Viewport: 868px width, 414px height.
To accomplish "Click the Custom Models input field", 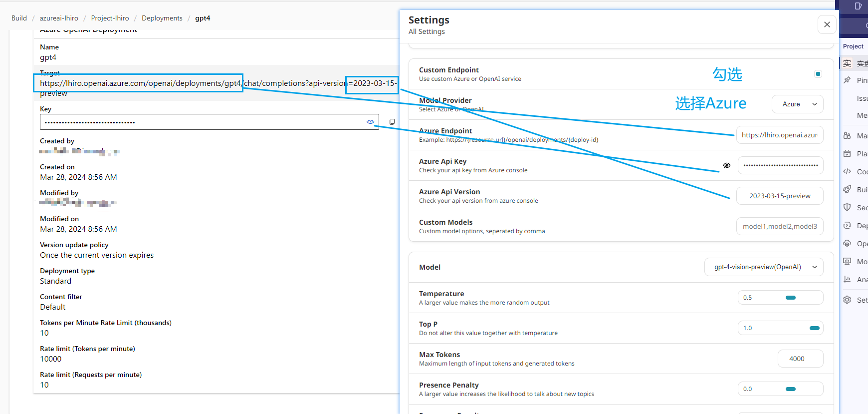I will [x=780, y=226].
